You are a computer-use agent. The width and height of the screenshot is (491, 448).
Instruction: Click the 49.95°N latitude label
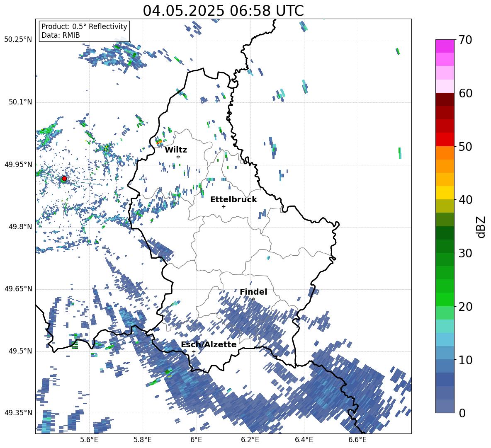[18, 165]
